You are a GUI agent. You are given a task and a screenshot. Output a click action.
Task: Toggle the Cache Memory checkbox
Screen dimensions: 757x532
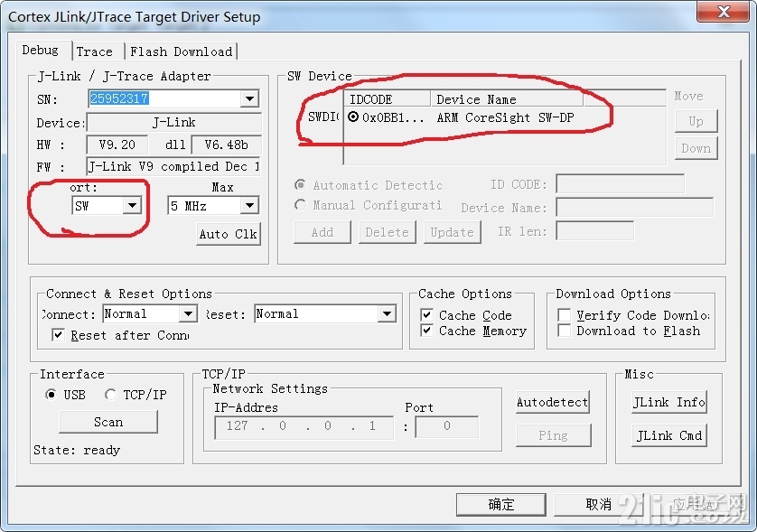click(426, 331)
